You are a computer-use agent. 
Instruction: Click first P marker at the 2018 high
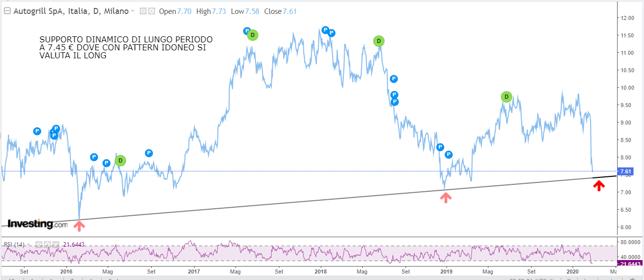(325, 30)
